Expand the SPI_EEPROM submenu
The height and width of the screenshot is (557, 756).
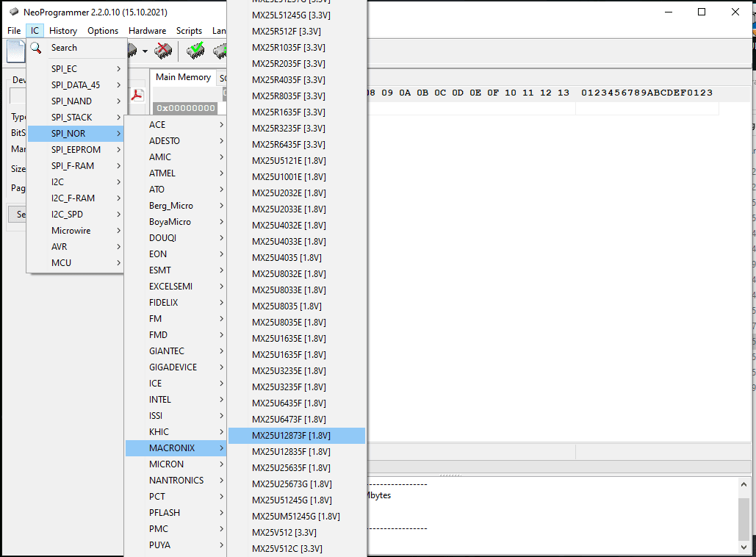tap(76, 149)
